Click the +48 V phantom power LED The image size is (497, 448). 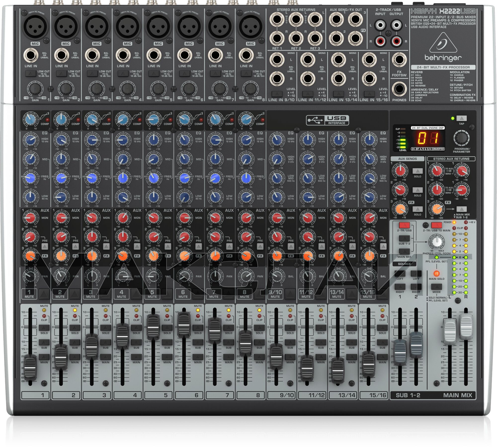click(466, 222)
